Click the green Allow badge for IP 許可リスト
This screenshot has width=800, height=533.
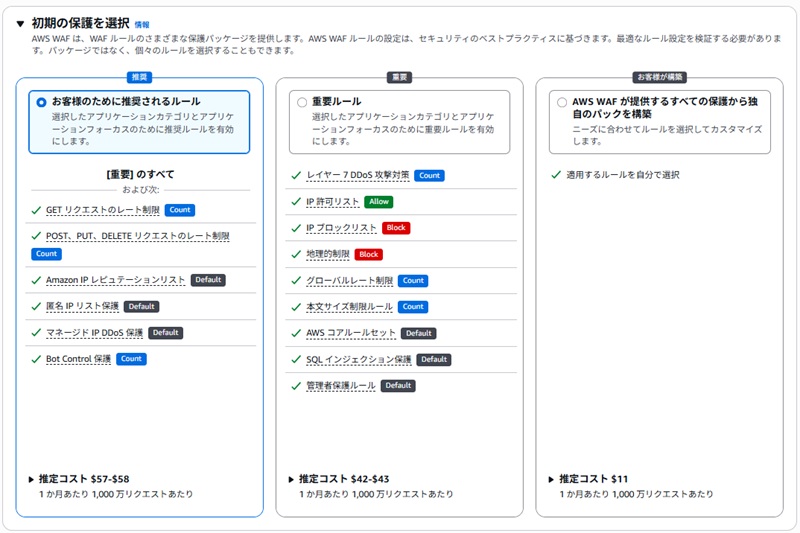pyautogui.click(x=378, y=202)
